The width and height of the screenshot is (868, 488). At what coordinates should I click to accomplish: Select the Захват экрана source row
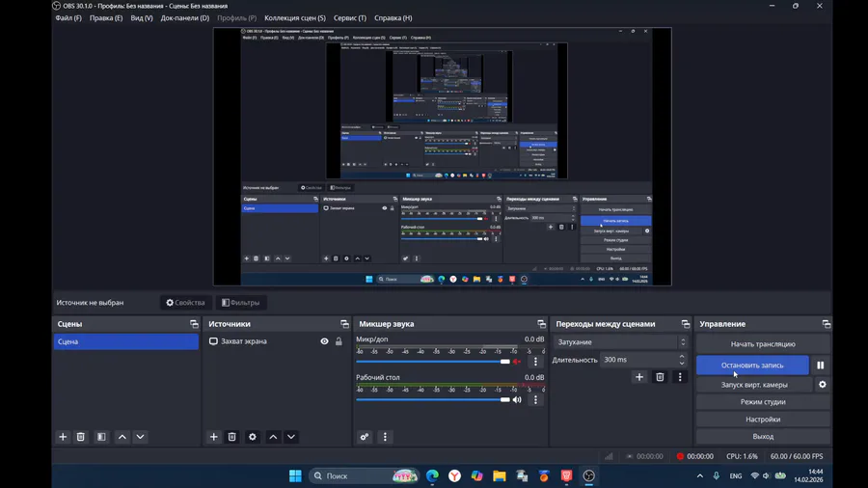pyautogui.click(x=276, y=341)
